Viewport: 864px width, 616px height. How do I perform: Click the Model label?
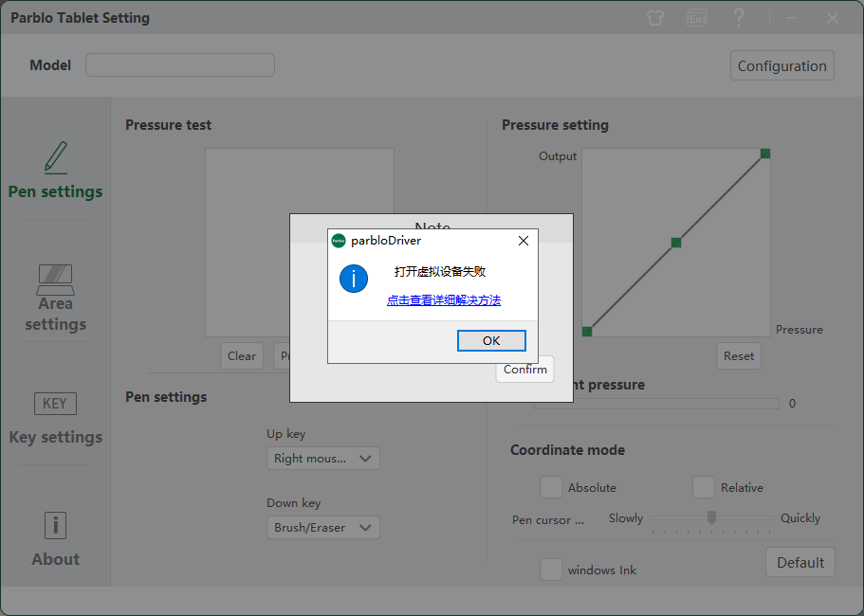coord(50,65)
